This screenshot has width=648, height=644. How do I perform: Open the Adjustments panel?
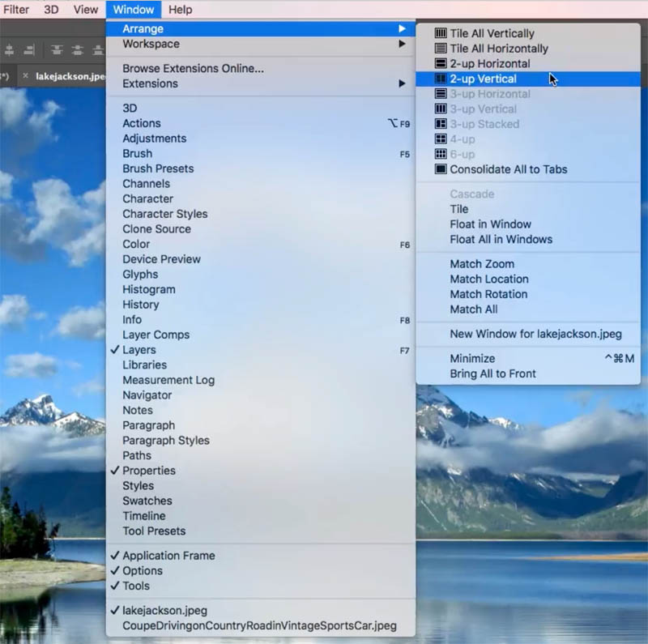click(x=260, y=139)
